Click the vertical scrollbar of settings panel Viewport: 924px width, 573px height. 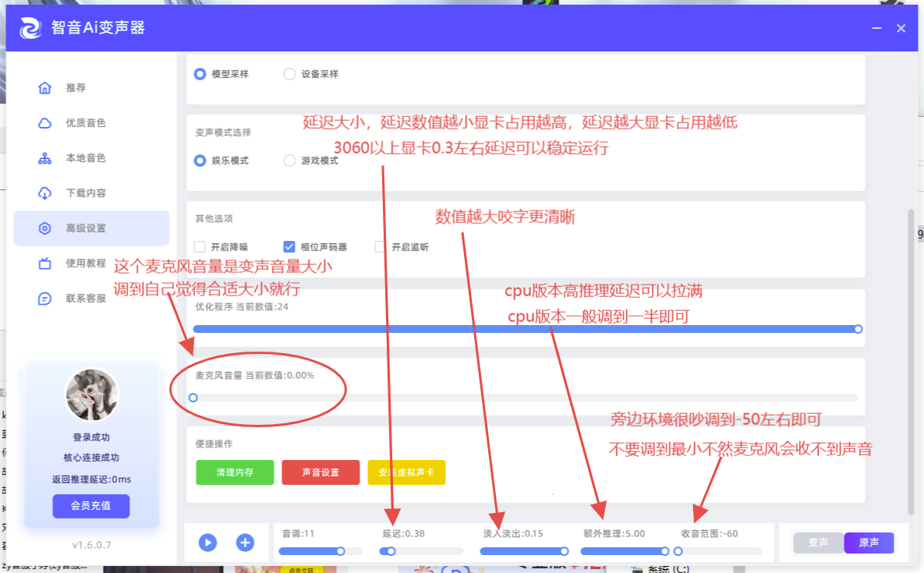coord(912,363)
